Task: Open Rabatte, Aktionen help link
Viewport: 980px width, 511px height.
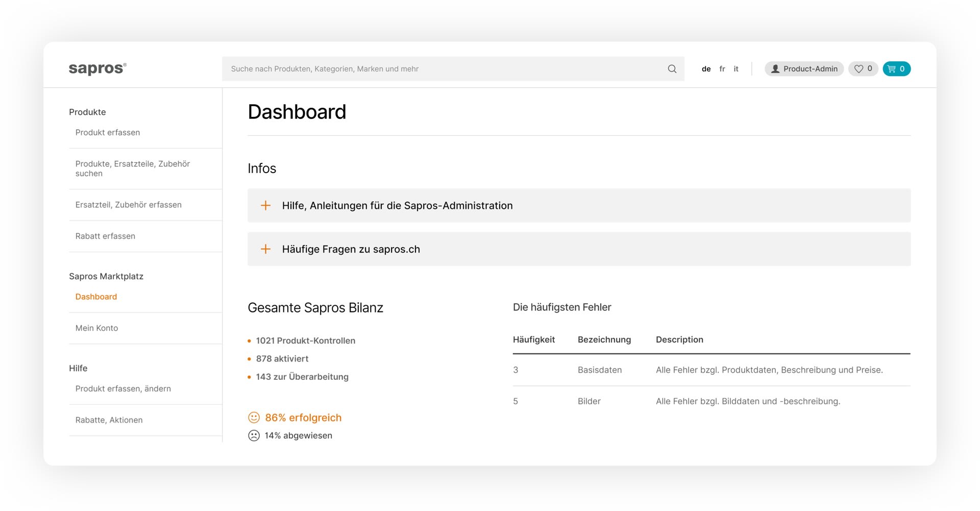Action: coord(109,420)
